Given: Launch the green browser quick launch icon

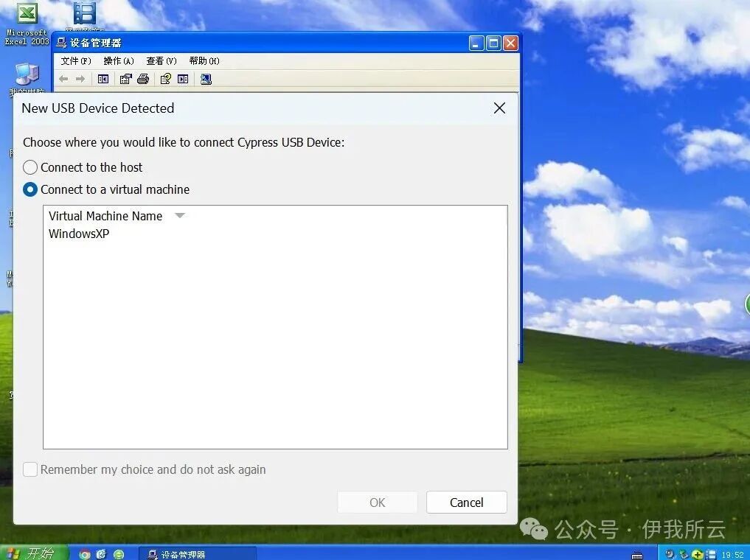Looking at the screenshot, I should pos(119,554).
